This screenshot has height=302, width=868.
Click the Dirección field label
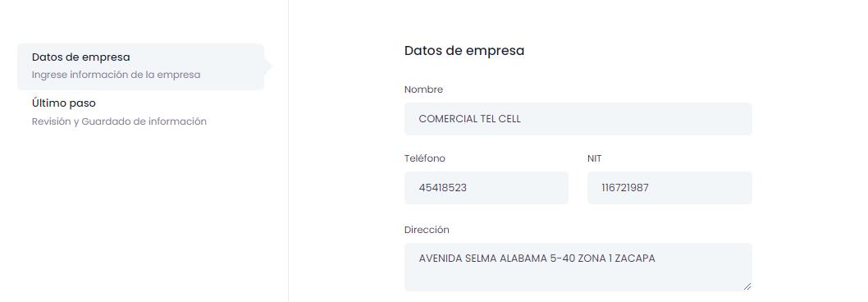click(x=427, y=230)
